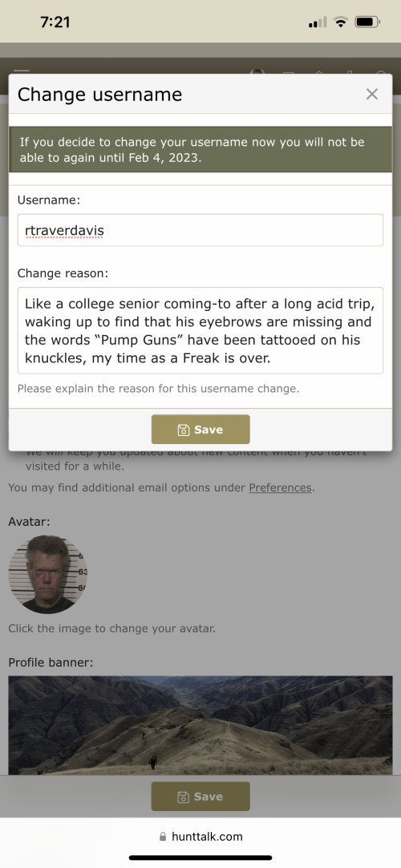Focus the Change reason text area
Screen dimensions: 401x868
pyautogui.click(x=200, y=330)
